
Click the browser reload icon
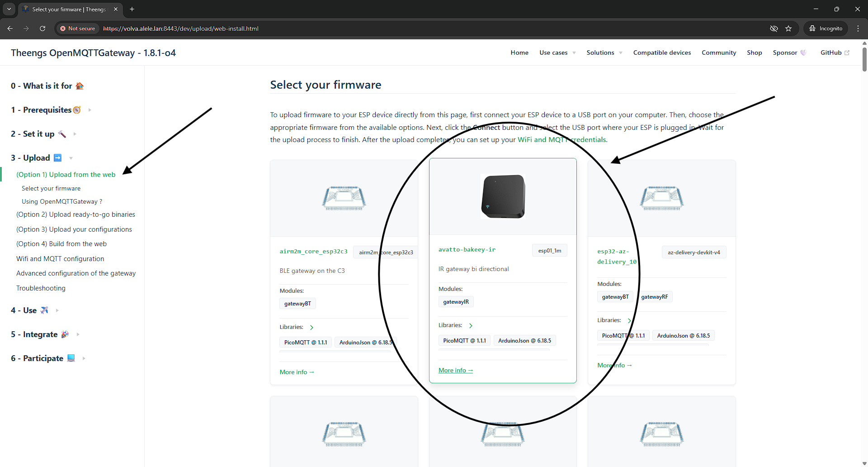pyautogui.click(x=42, y=29)
